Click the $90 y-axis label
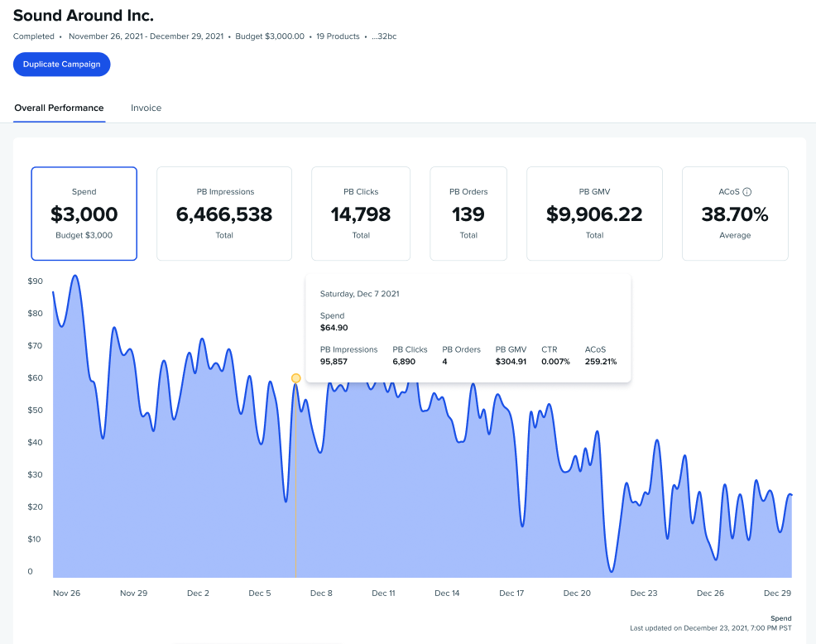816x644 pixels. pyautogui.click(x=36, y=281)
